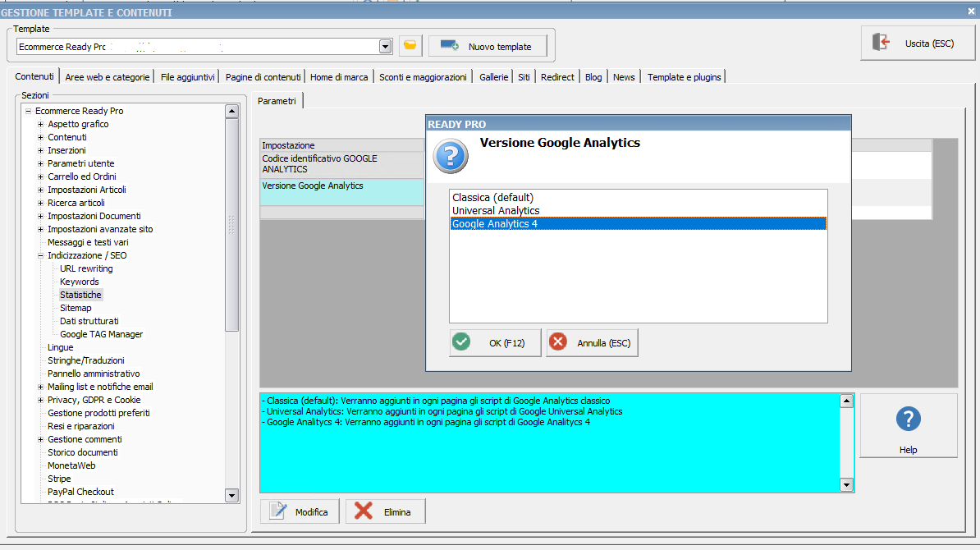Switch to the Contenuti tab

34,76
